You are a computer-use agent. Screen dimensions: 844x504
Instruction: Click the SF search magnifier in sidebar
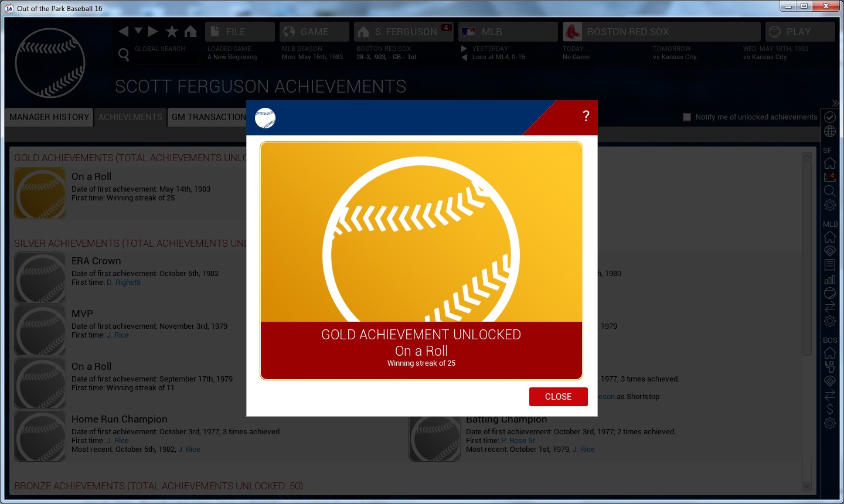click(830, 191)
